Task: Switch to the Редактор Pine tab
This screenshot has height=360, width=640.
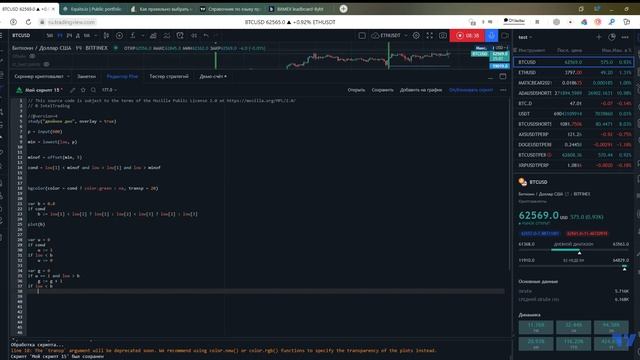Action: [x=122, y=76]
